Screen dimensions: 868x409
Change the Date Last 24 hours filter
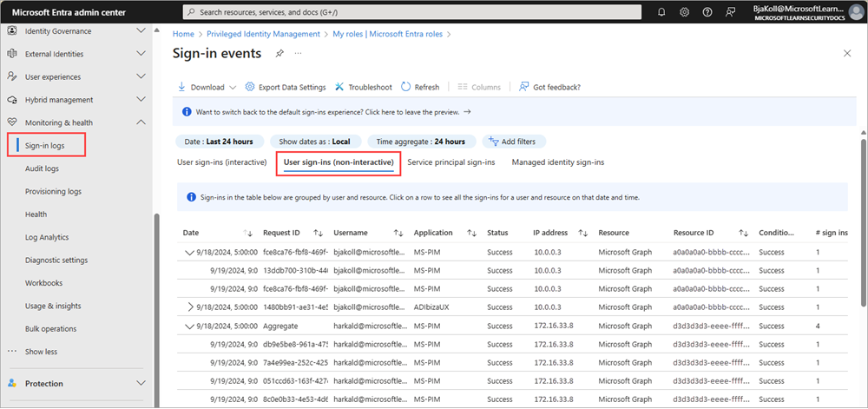219,142
